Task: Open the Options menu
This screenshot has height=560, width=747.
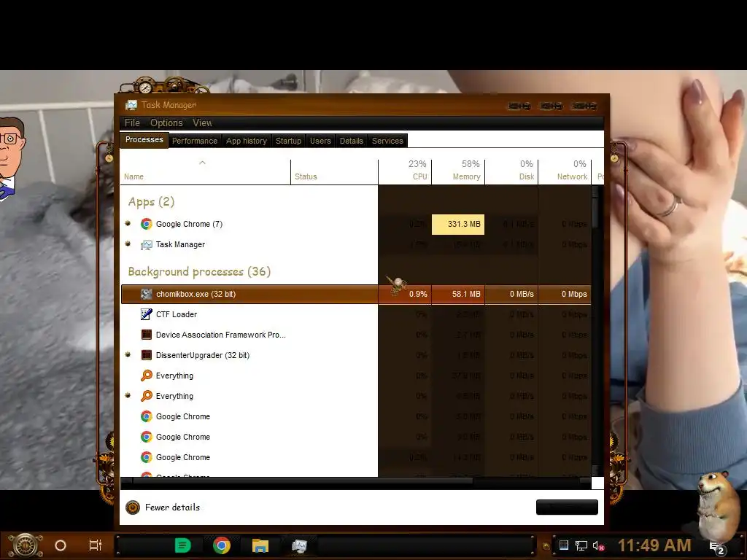Action: point(166,122)
